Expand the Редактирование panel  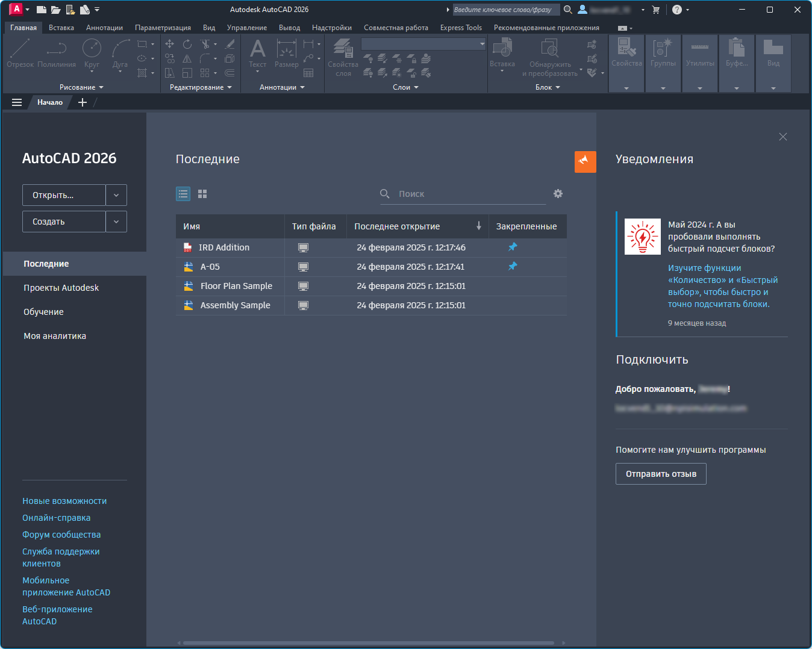coord(201,87)
